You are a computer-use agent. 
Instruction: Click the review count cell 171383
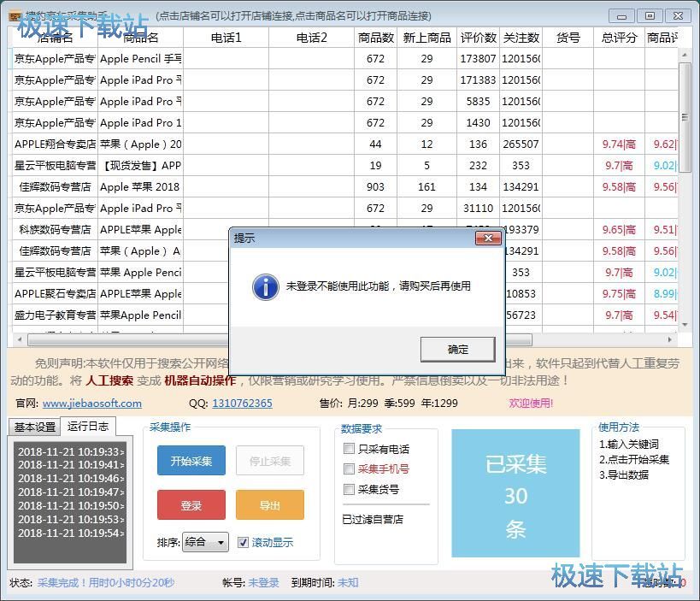pos(478,80)
